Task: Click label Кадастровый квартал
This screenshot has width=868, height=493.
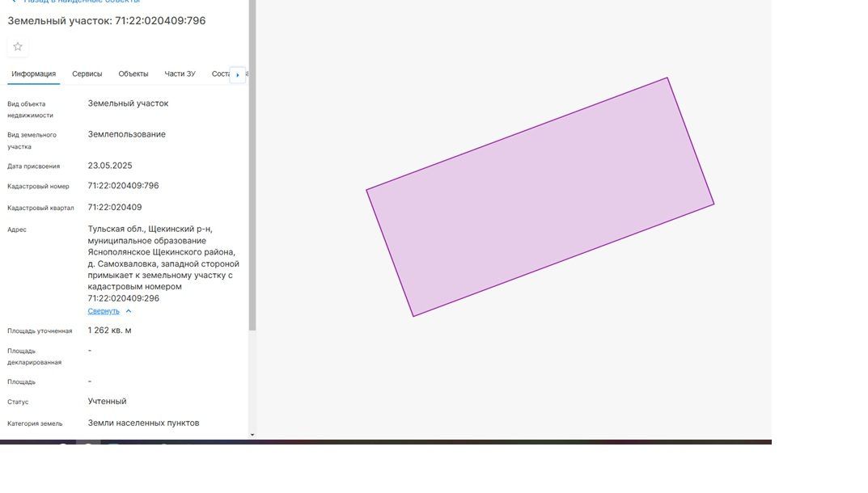Action: [40, 208]
